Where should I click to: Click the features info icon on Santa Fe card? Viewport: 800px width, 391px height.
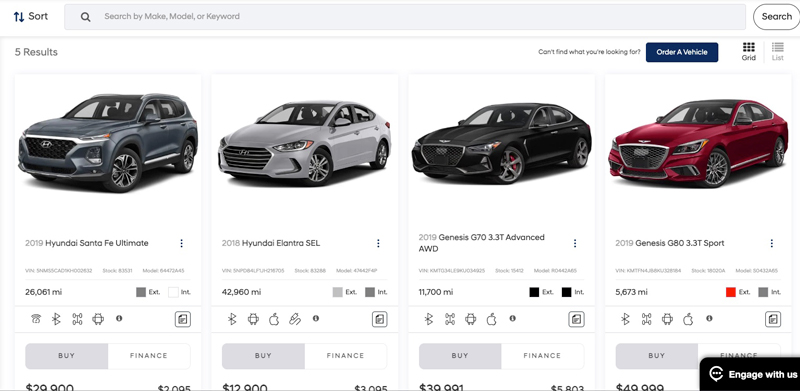(x=119, y=318)
